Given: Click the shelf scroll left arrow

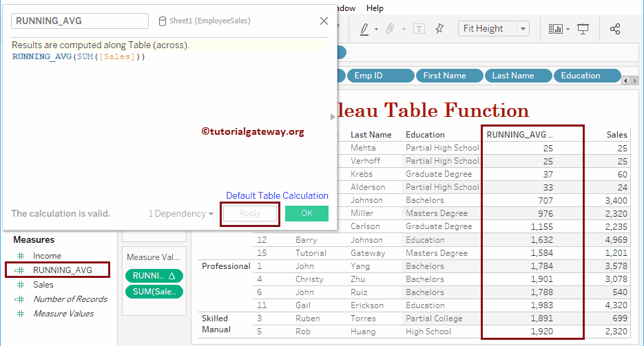Looking at the screenshot, I should pyautogui.click(x=625, y=80).
